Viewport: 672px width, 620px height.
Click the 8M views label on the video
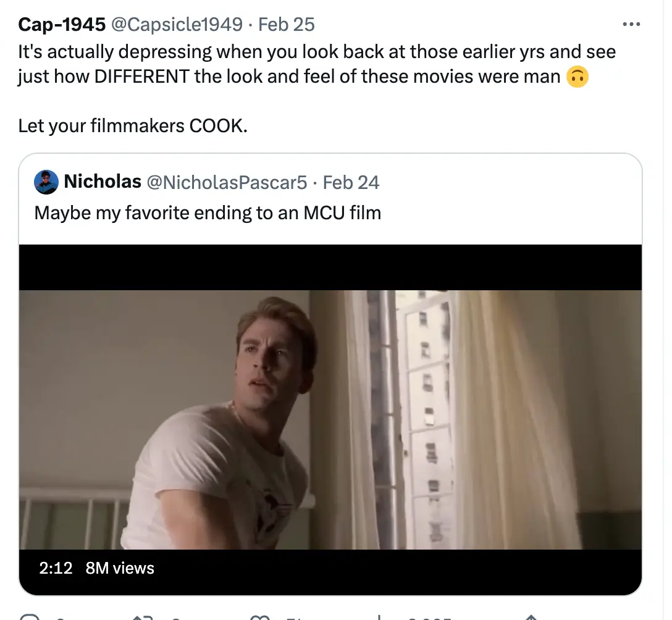pyautogui.click(x=120, y=568)
